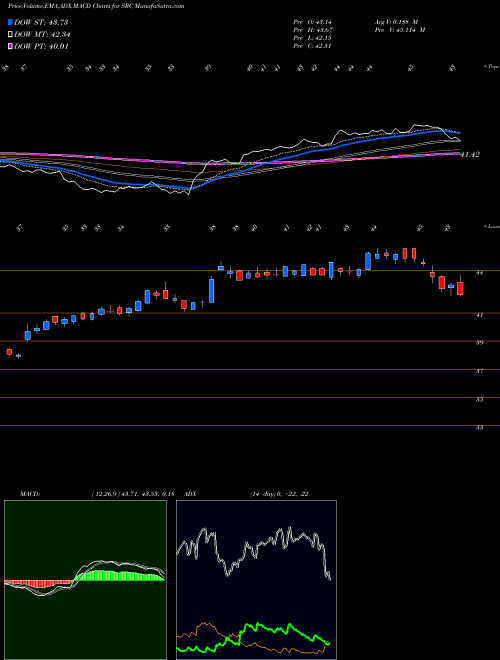Click the 33 price axis label
Viewport: 500px width, 660px height.
pyautogui.click(x=479, y=428)
